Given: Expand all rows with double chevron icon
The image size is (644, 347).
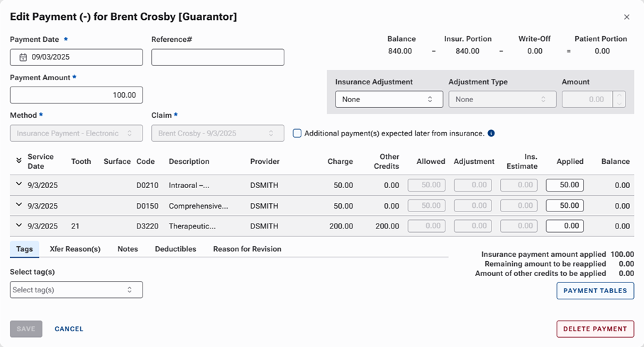Looking at the screenshot, I should click(x=19, y=161).
